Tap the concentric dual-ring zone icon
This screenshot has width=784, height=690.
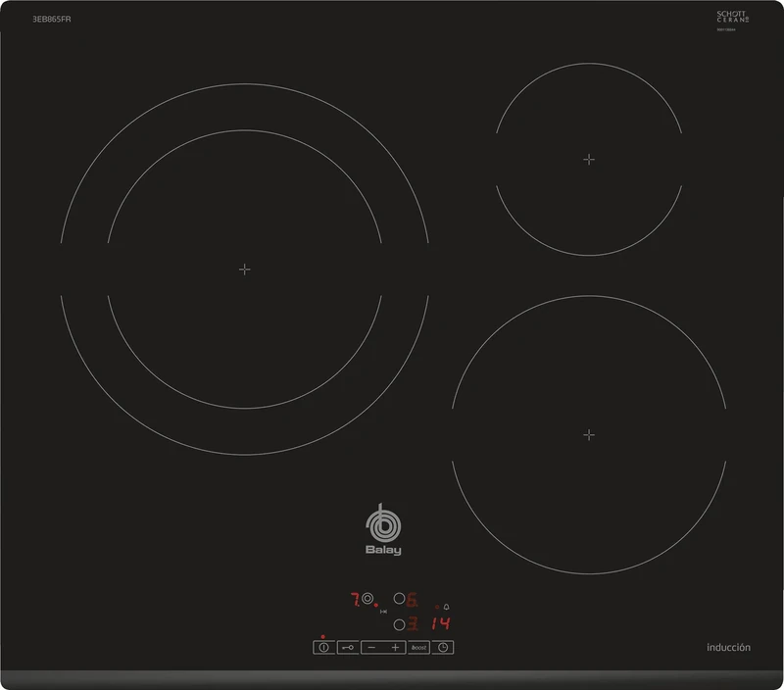(367, 598)
